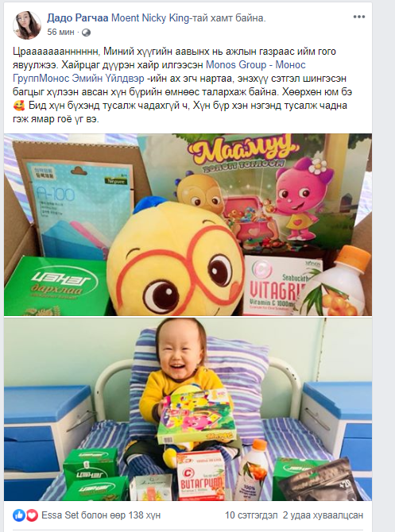
Task: Open the 10 сэтгэгдэл comments
Action: [251, 515]
